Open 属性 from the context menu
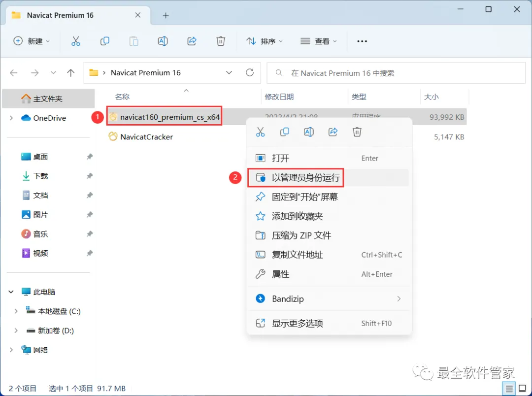 point(329,274)
